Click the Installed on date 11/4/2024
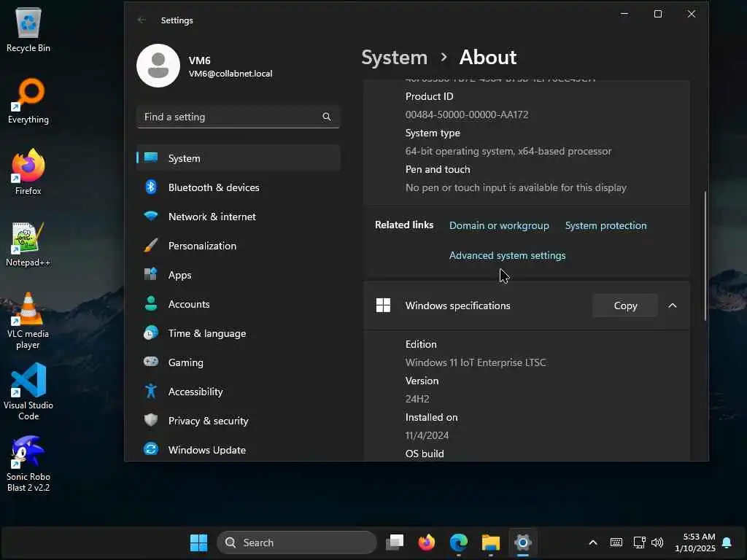 pos(427,436)
